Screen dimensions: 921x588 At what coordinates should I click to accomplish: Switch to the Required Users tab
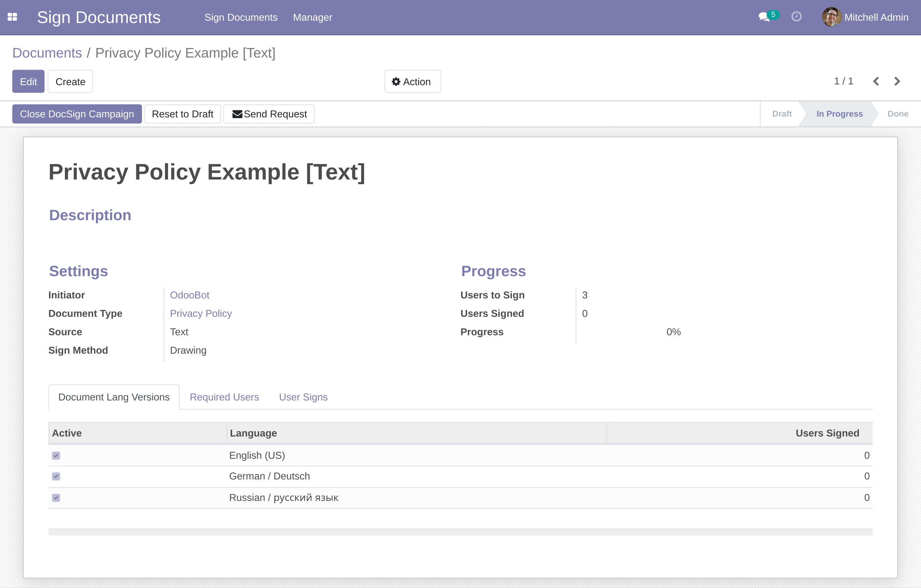pyautogui.click(x=224, y=397)
